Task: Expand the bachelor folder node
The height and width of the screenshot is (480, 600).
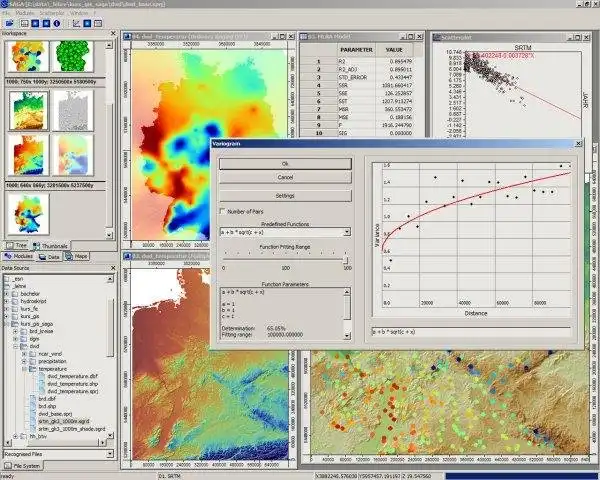Action: pos(6,294)
